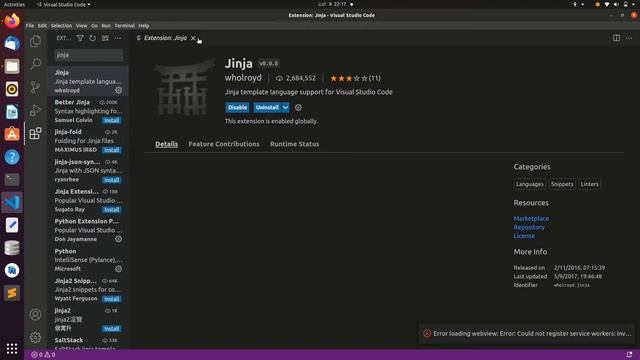Open the Edit menu
Viewport: 640px width, 360px height.
pyautogui.click(x=42, y=25)
